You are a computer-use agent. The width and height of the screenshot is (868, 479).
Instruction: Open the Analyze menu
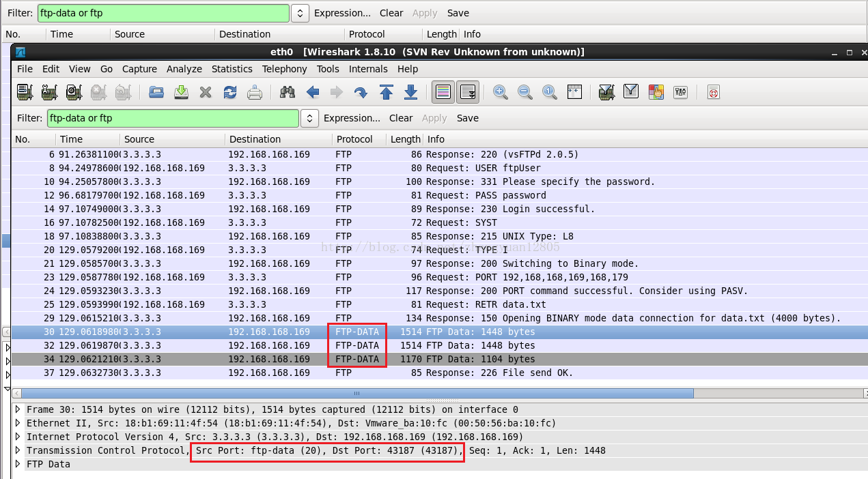coord(184,69)
